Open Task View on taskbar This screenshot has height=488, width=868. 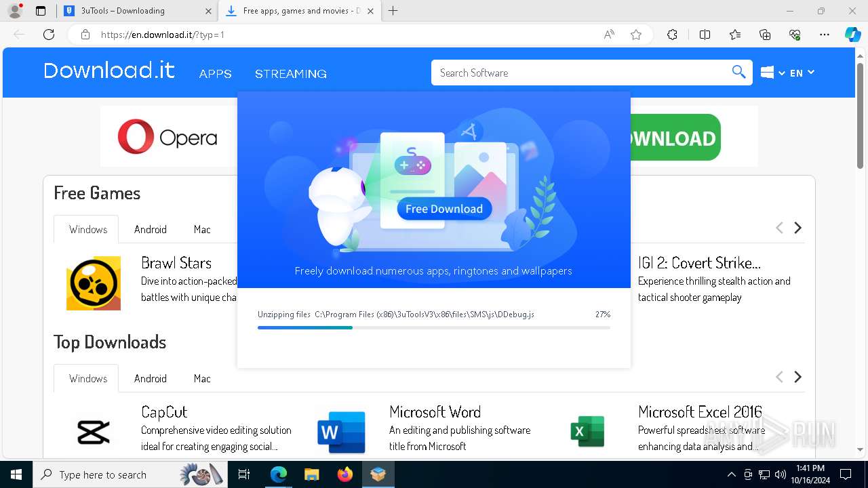[x=244, y=474]
